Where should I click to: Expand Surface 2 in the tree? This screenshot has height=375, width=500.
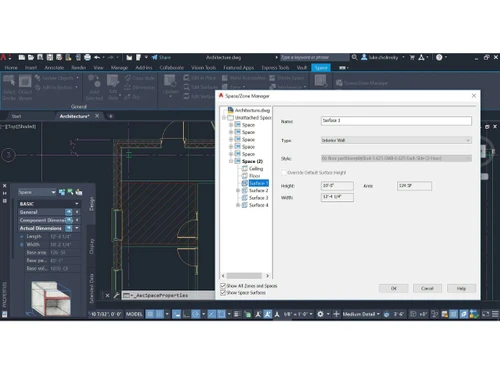(x=238, y=190)
